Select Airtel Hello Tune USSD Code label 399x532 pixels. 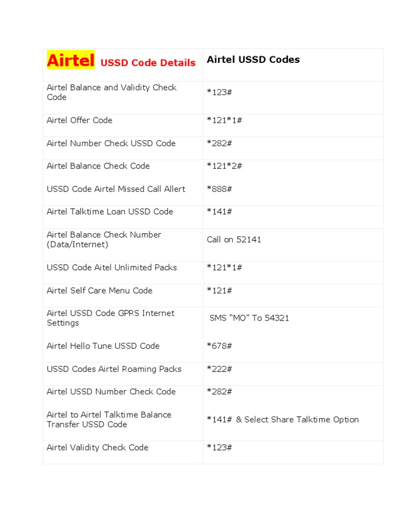pyautogui.click(x=103, y=346)
